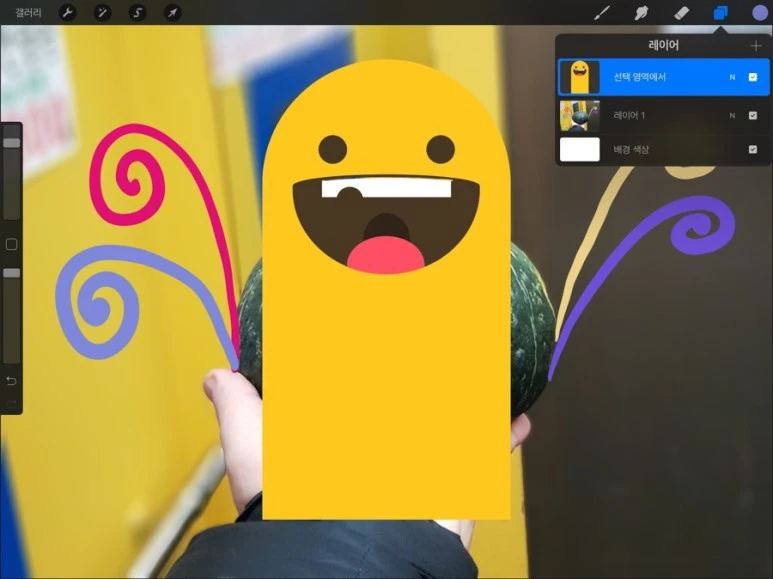Tap the square modify button in sidebar

[x=11, y=244]
